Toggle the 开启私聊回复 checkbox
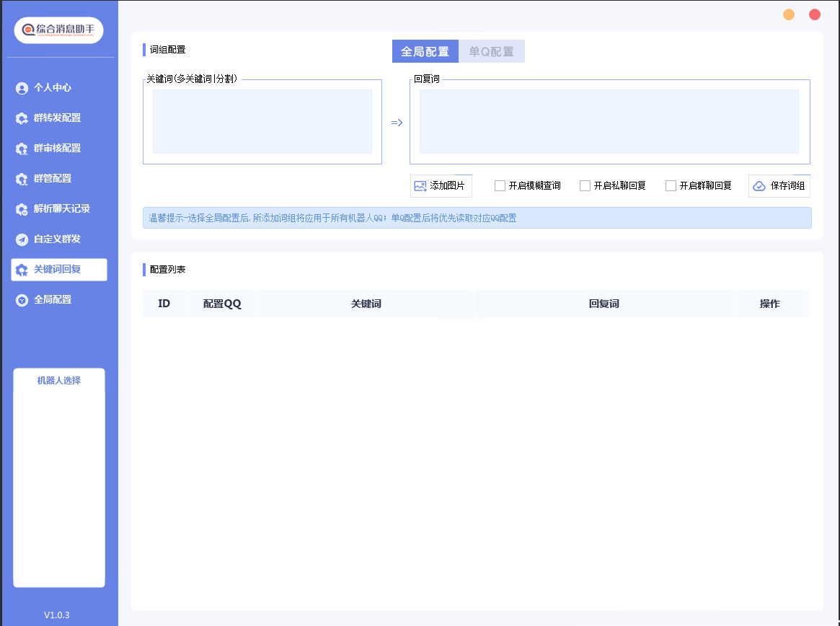Viewport: 840px width, 626px height. click(x=585, y=186)
